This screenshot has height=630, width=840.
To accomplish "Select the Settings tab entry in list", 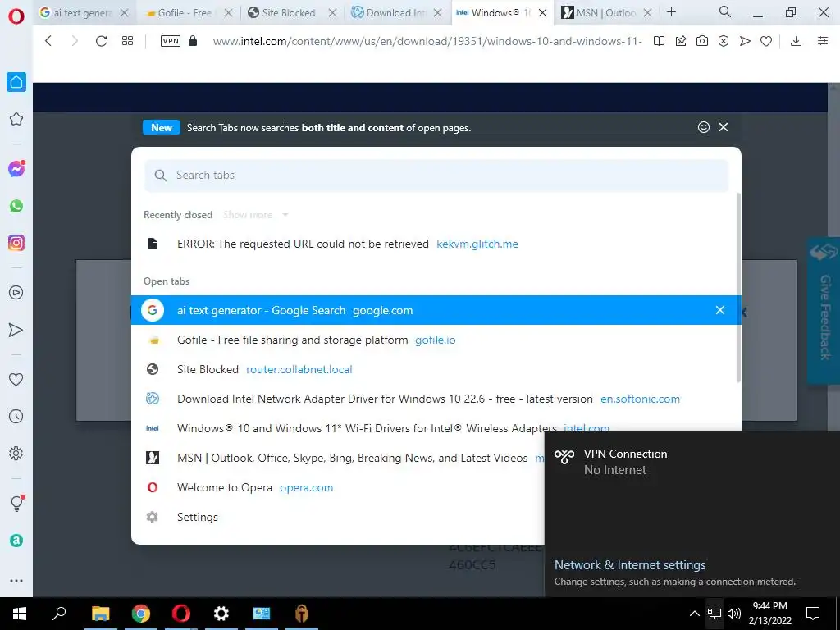I will pyautogui.click(x=337, y=517).
